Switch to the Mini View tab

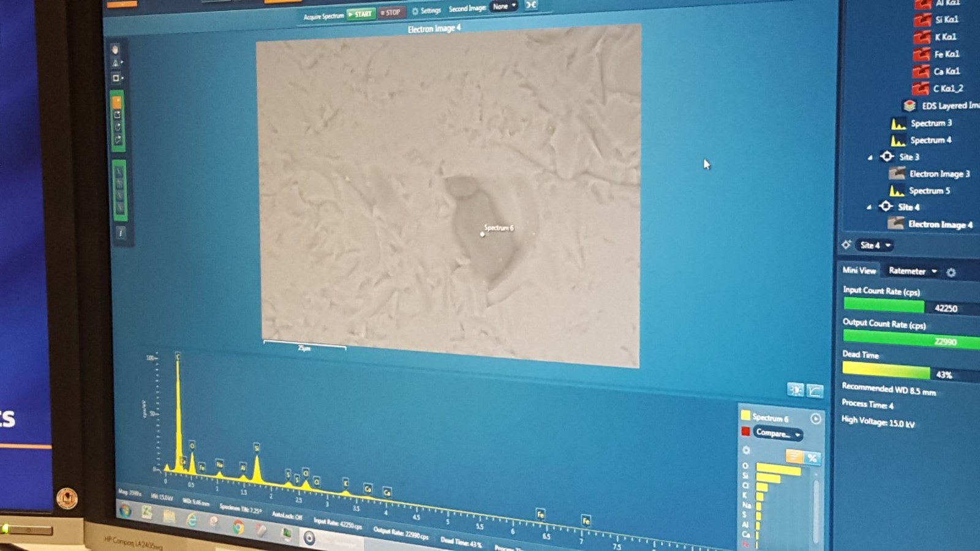859,270
